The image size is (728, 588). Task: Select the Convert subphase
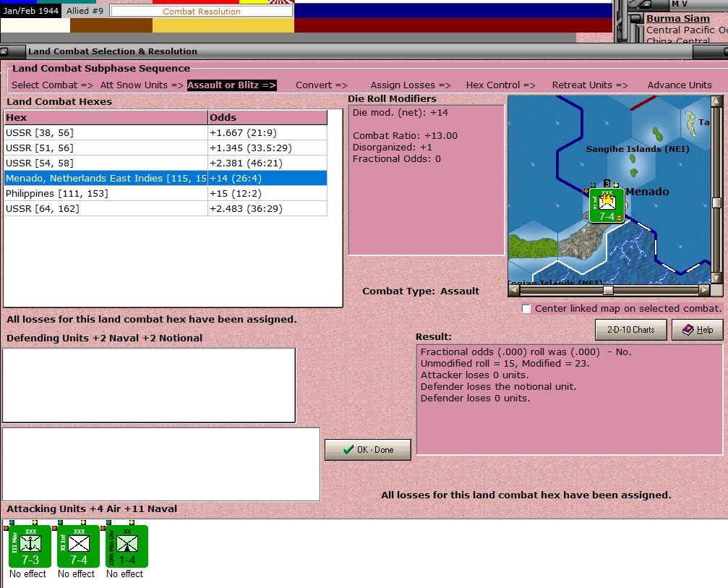click(x=321, y=85)
